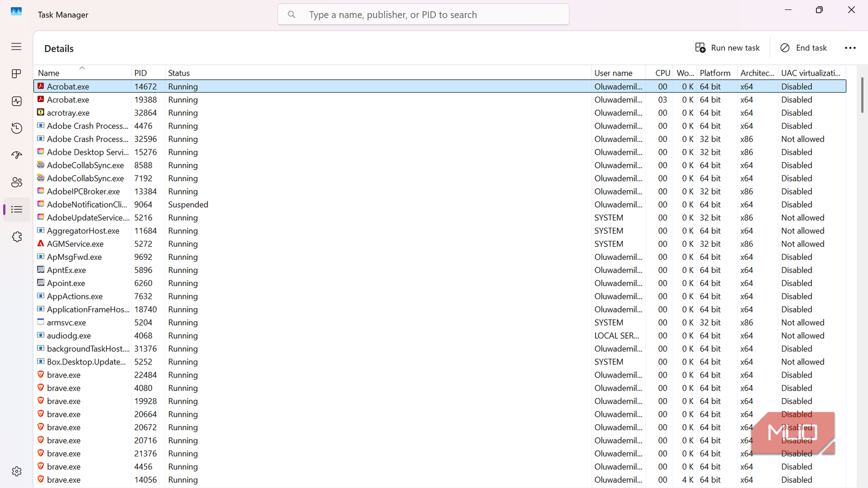Focus the search box for name or PID
The width and height of the screenshot is (868, 488).
pos(423,15)
